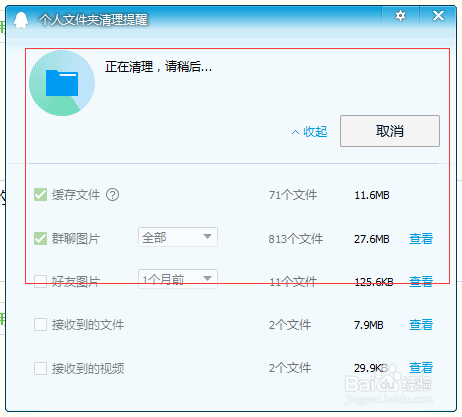Click the 接收到的视频 label
The height and width of the screenshot is (417, 462).
[88, 369]
